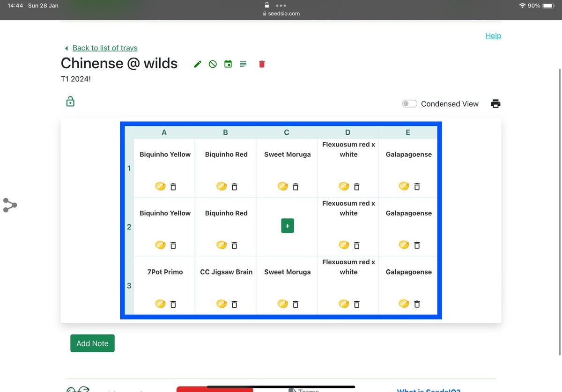Viewport: 562px width, 392px height.
Task: Delete Biquinho Red in cell B2
Action: [x=235, y=245]
